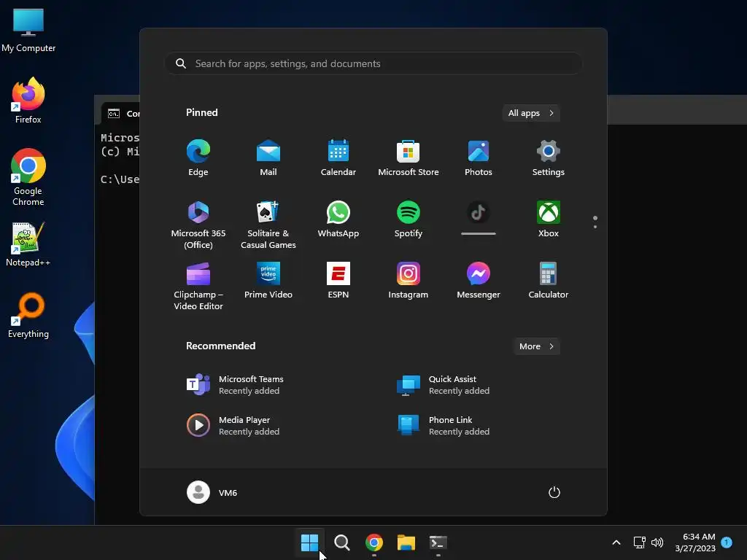Expand the All apps list
This screenshot has height=560, width=747.
[531, 113]
